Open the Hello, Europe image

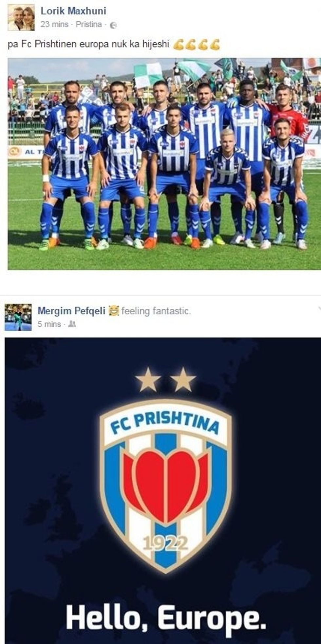click(163, 491)
